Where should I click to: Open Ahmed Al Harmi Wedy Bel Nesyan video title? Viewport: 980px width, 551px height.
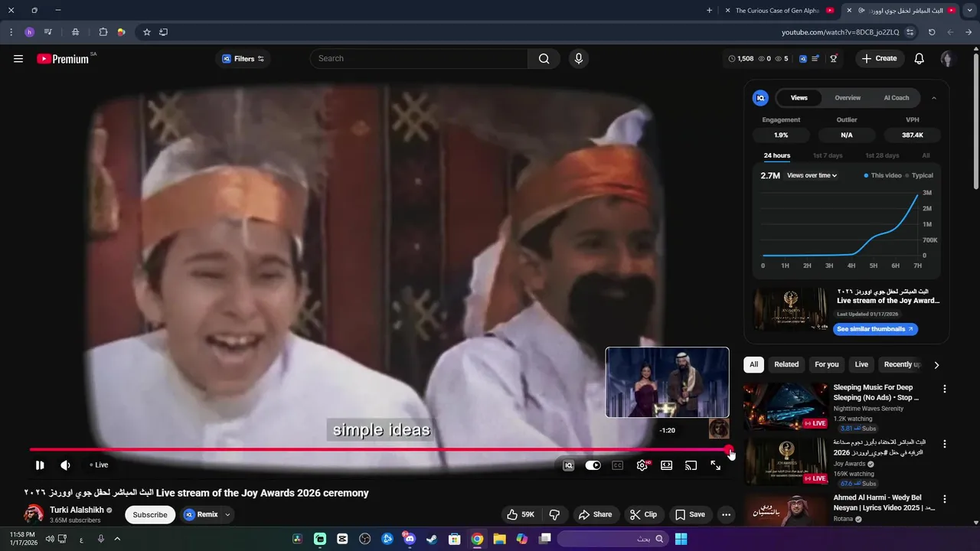point(884,503)
